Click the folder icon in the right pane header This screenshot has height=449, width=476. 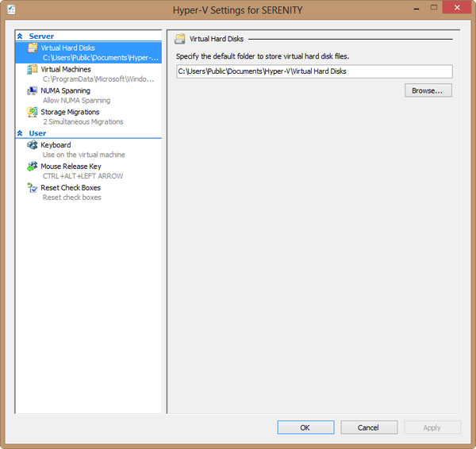point(180,39)
